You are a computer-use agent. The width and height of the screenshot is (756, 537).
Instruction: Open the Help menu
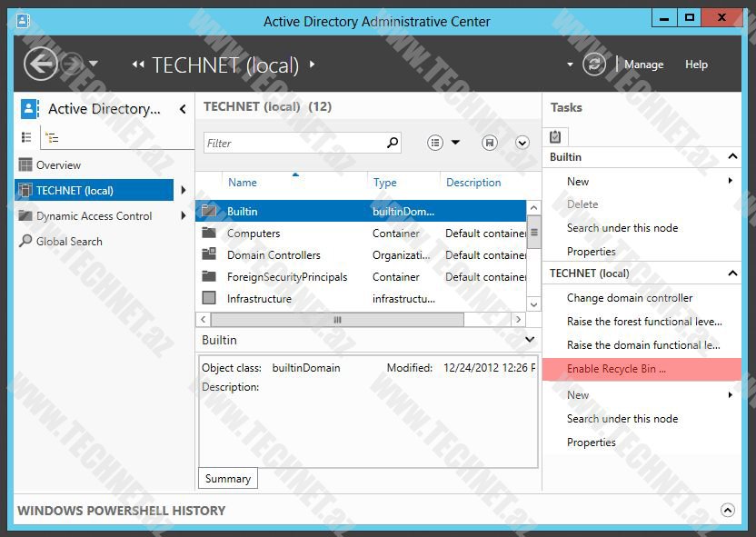[x=696, y=65]
